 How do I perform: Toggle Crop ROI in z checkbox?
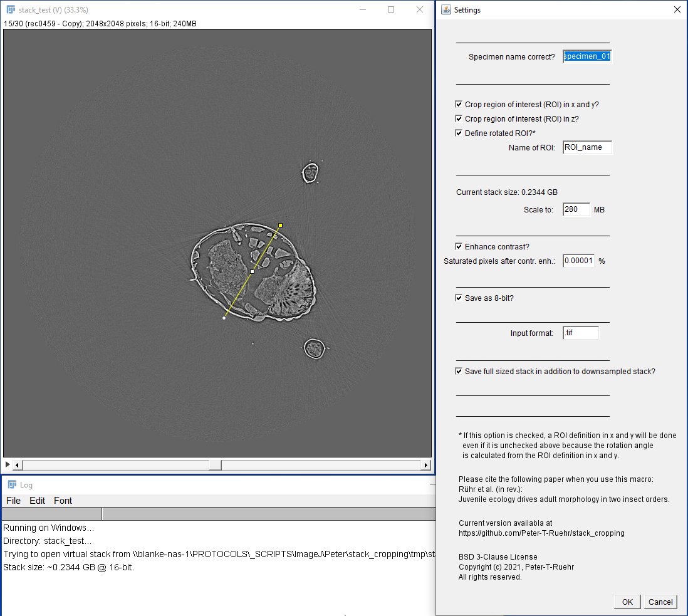(x=459, y=118)
